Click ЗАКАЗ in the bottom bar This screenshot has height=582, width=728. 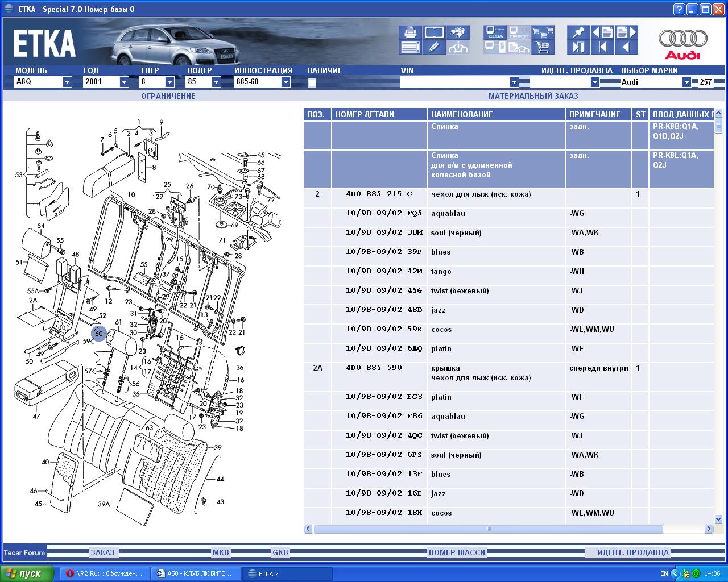coord(103,552)
